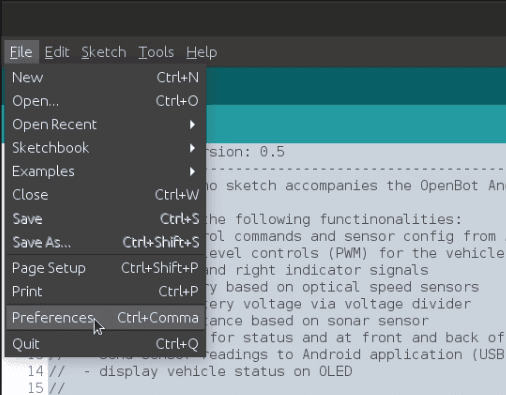Select Open... in the File menu
The width and height of the screenshot is (506, 395).
point(105,101)
